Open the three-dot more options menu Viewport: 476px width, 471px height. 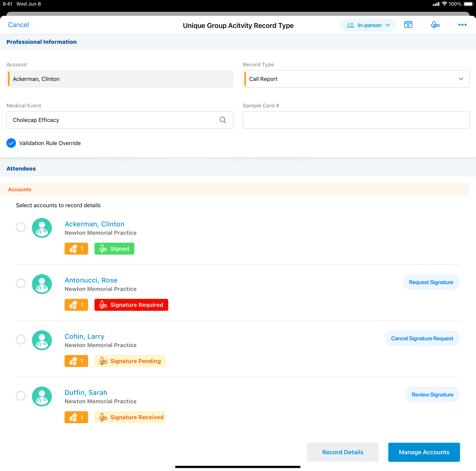click(462, 25)
